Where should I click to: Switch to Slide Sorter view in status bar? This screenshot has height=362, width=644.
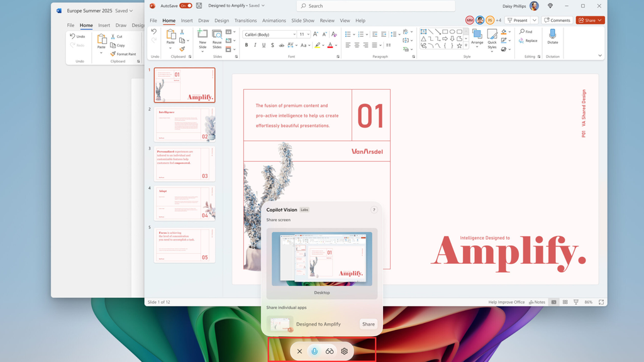(565, 302)
